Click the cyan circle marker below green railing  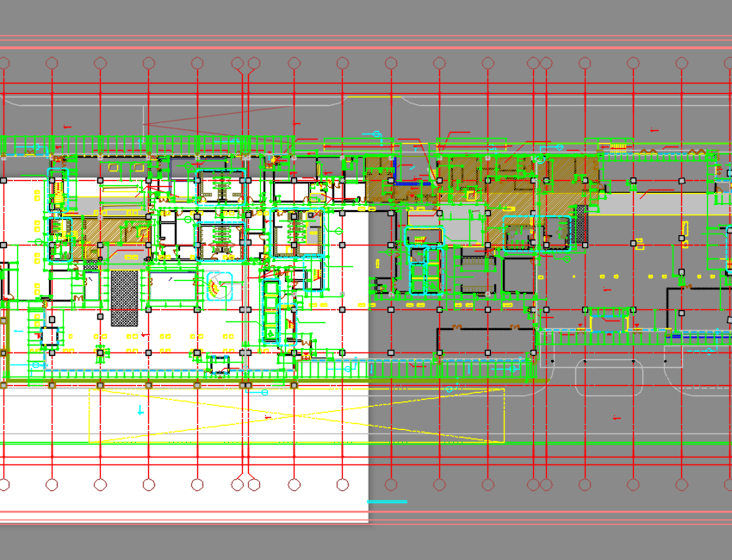(264, 392)
